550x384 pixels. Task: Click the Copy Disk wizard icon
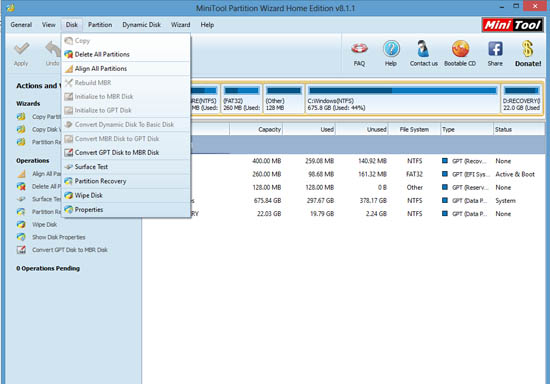click(21, 129)
